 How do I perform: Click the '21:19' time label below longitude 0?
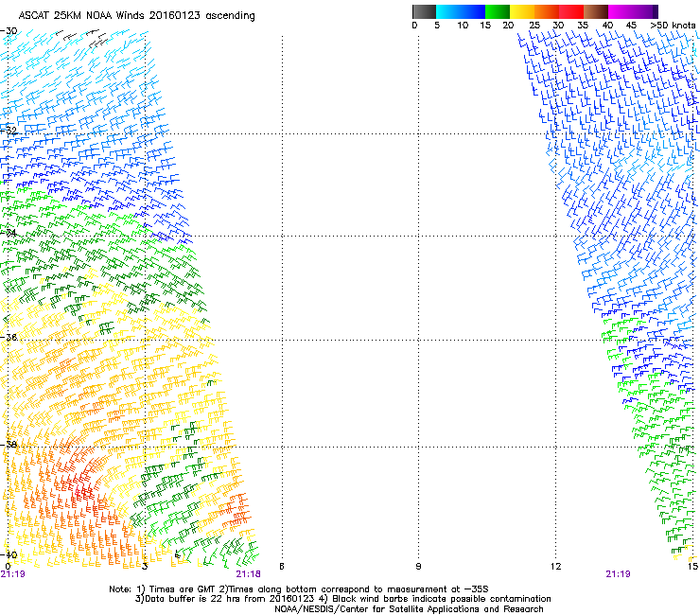coord(13,574)
